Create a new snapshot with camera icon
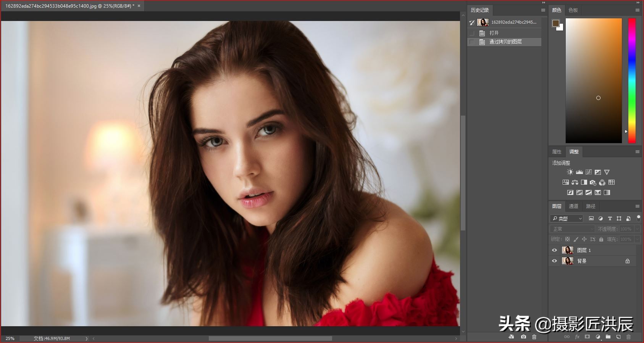 pyautogui.click(x=523, y=337)
